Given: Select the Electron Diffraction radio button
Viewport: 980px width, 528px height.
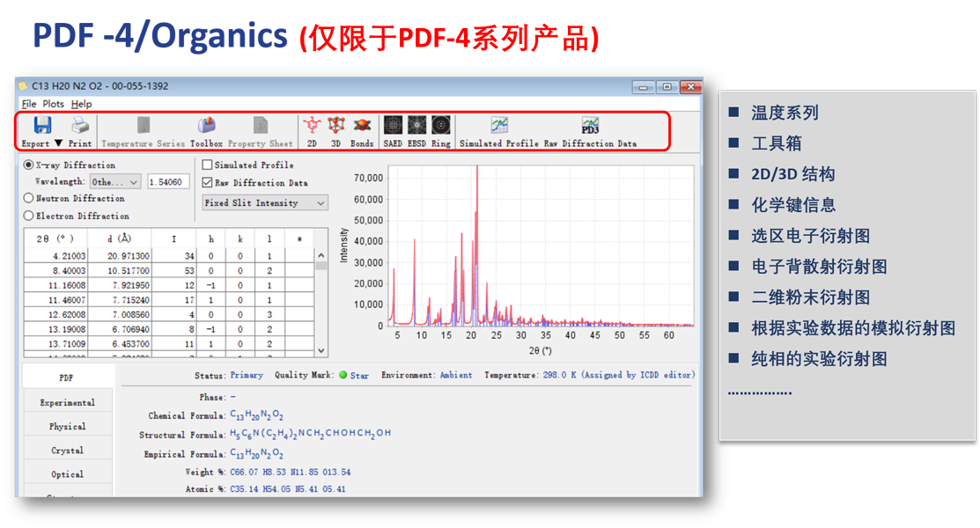Looking at the screenshot, I should point(28,216).
